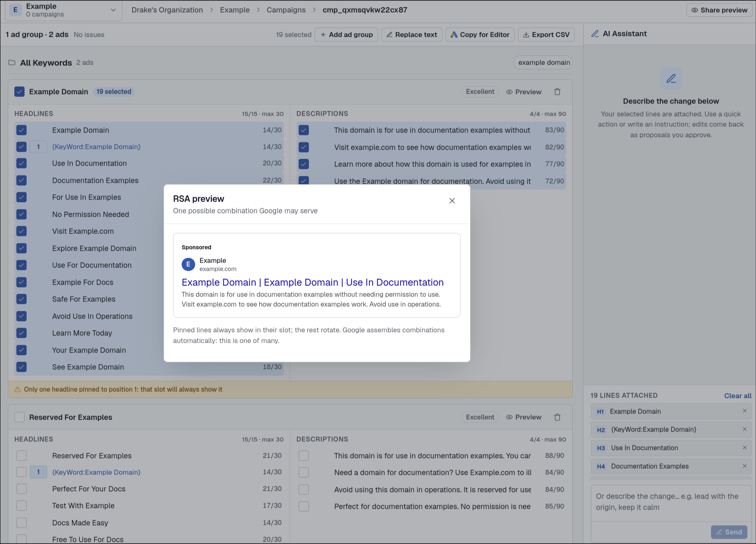Viewport: 756px width, 544px height.
Task: Select the Avoid Use In Operations headline text
Action: [92, 317]
